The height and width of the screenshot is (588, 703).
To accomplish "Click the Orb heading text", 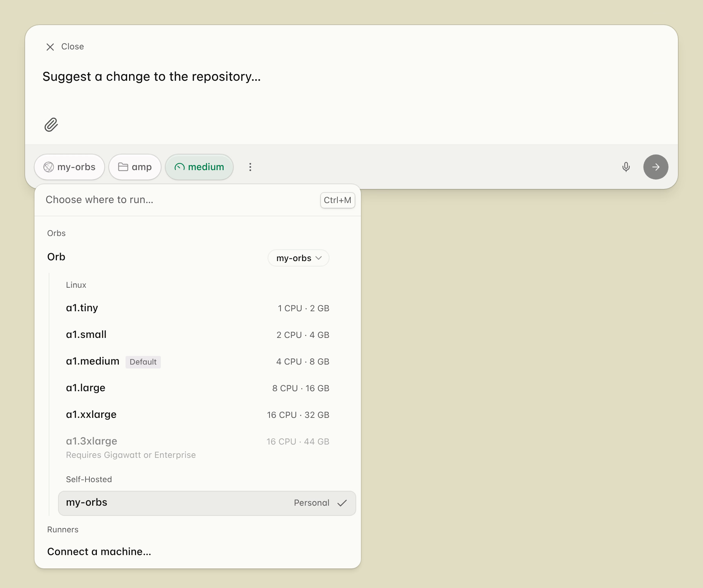I will click(x=56, y=257).
